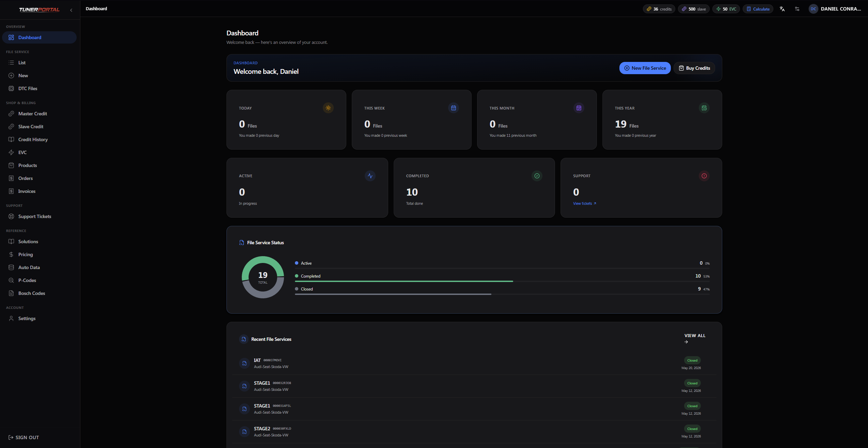Click the New File Service button
The width and height of the screenshot is (868, 448).
[645, 68]
